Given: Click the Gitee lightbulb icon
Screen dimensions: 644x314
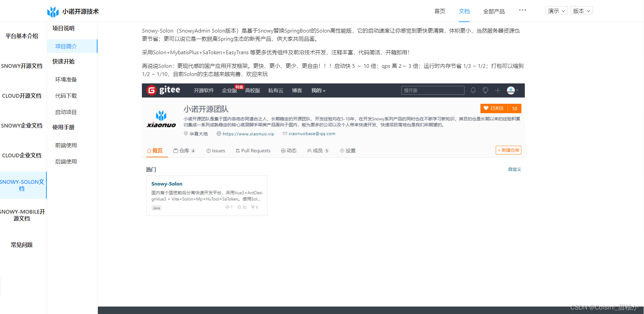Looking at the screenshot, I should (x=485, y=90).
